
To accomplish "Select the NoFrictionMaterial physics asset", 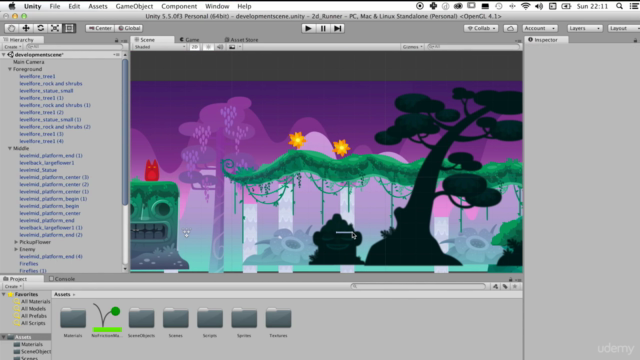I will coord(107,318).
